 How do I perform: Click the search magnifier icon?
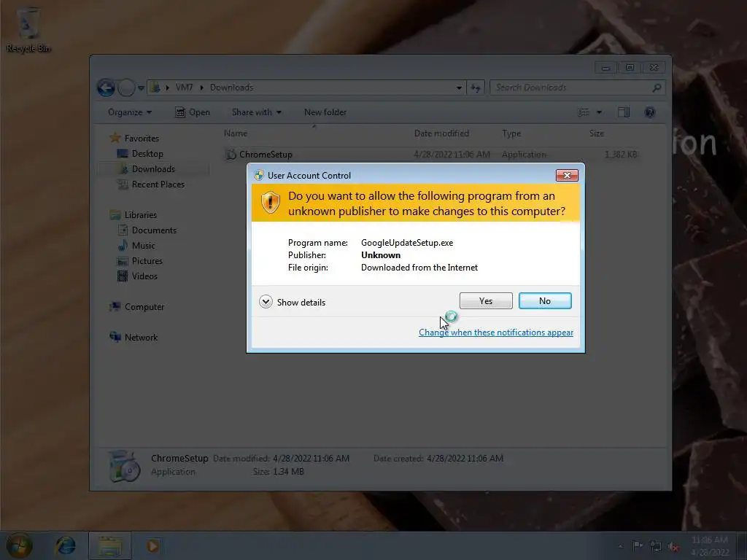point(657,87)
